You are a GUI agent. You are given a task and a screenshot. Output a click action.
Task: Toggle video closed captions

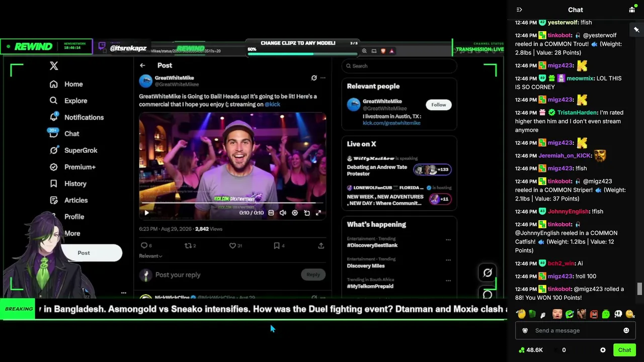coord(271,213)
